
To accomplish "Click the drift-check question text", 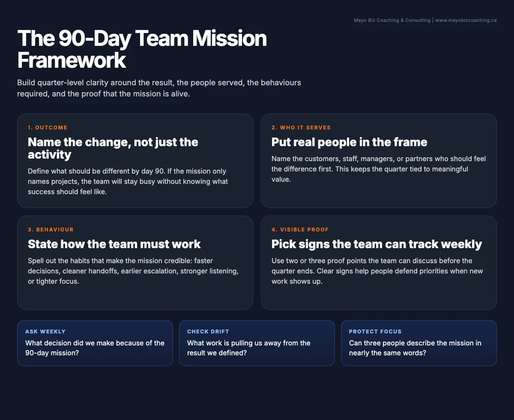I will (248, 348).
